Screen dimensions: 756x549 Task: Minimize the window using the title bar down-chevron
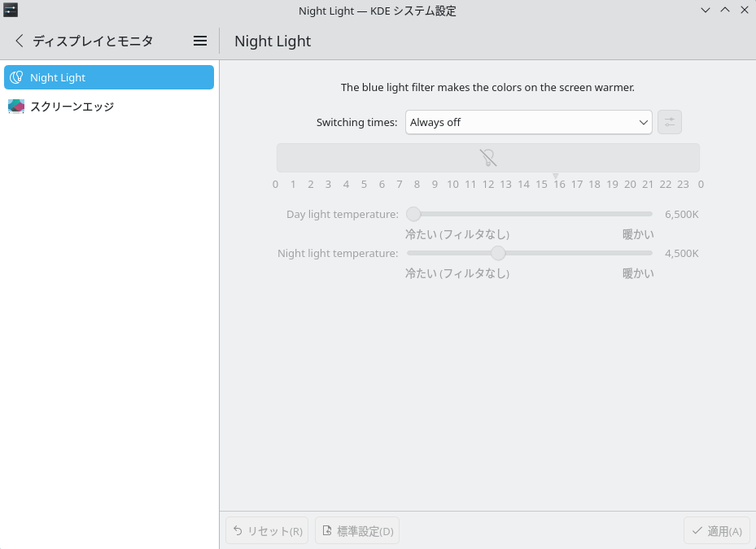[706, 11]
